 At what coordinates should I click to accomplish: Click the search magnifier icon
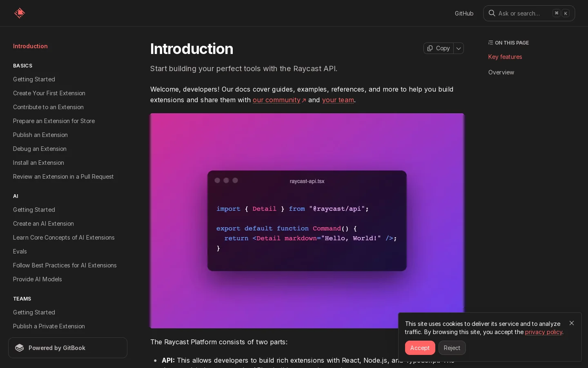(x=492, y=13)
